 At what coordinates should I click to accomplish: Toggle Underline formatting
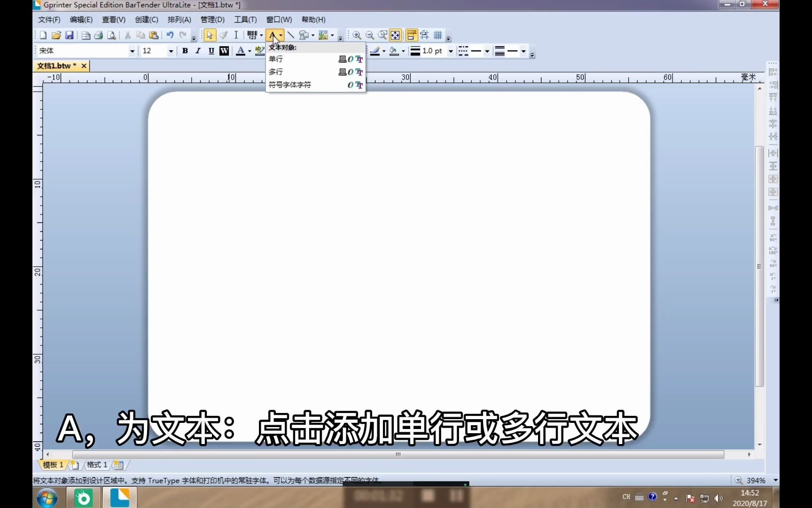click(x=211, y=51)
